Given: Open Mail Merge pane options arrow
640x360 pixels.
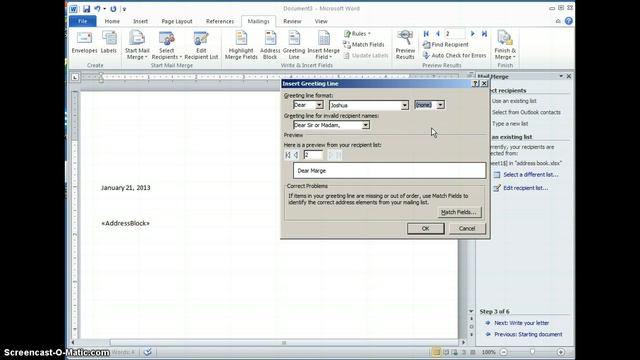Looking at the screenshot, I should click(x=561, y=76).
